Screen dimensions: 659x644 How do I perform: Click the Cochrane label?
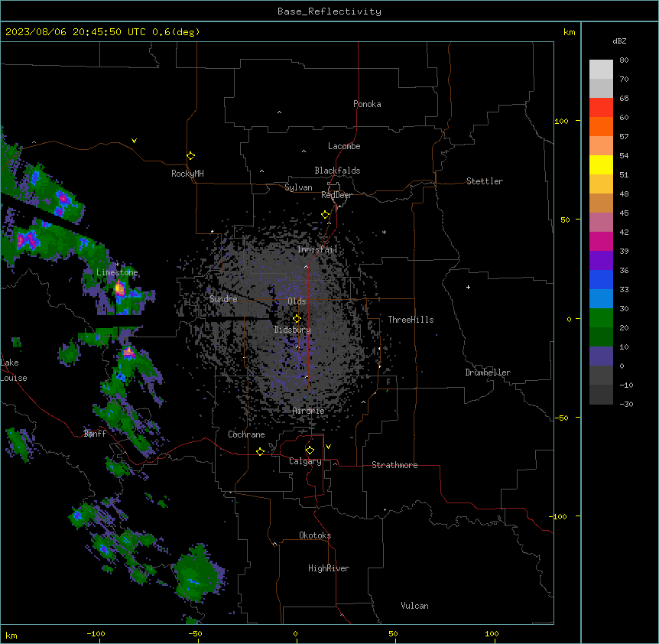[x=246, y=434]
